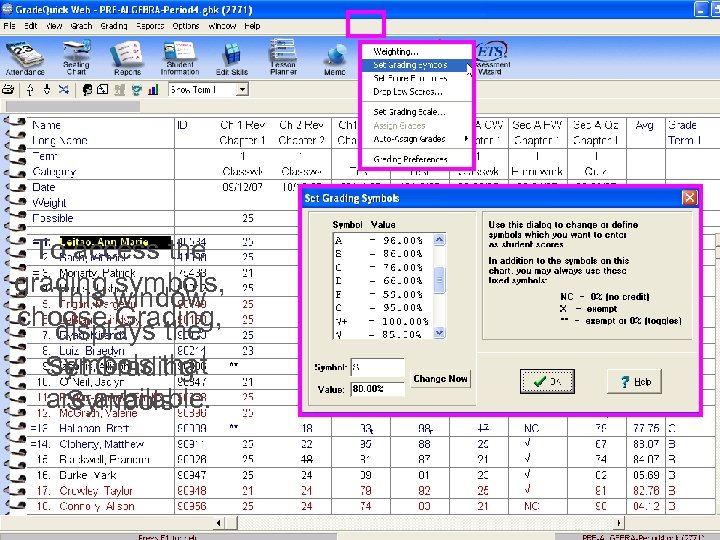Close the Set Grading Symbols dialog
This screenshot has height=540, width=720.
[689, 198]
